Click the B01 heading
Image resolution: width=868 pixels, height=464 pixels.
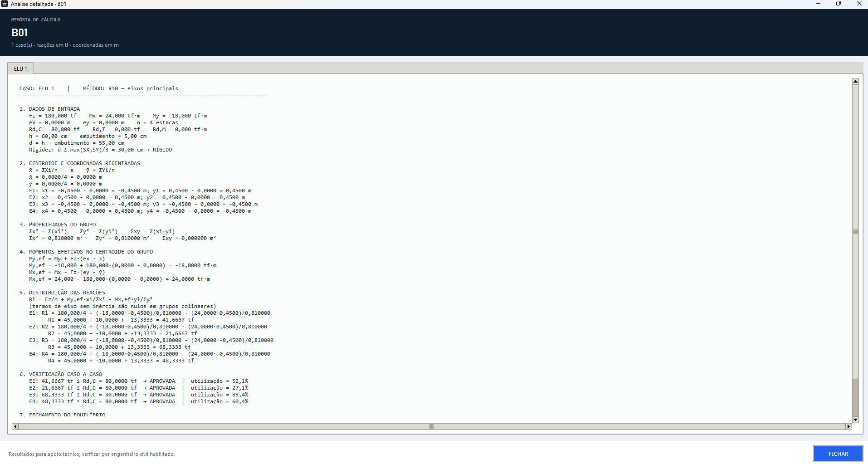[20, 33]
